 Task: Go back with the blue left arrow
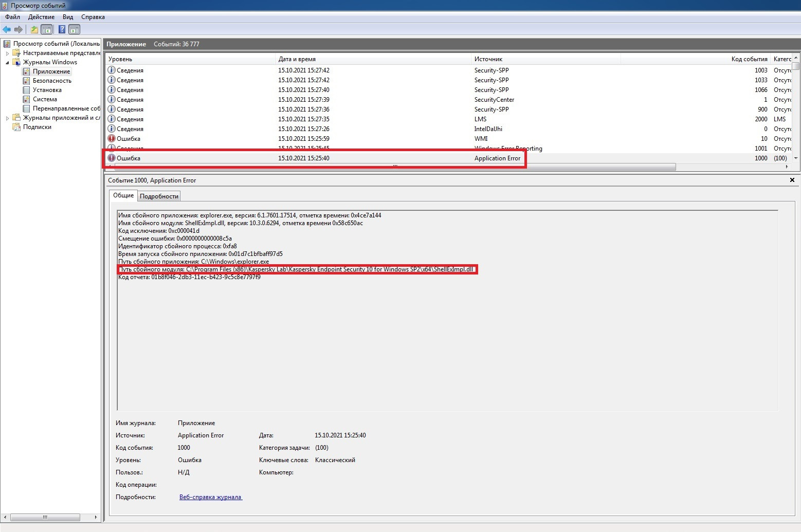[x=7, y=29]
